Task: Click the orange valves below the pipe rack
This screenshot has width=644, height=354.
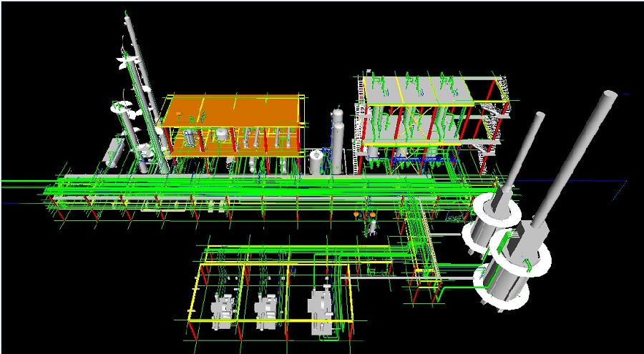Action: point(365,214)
